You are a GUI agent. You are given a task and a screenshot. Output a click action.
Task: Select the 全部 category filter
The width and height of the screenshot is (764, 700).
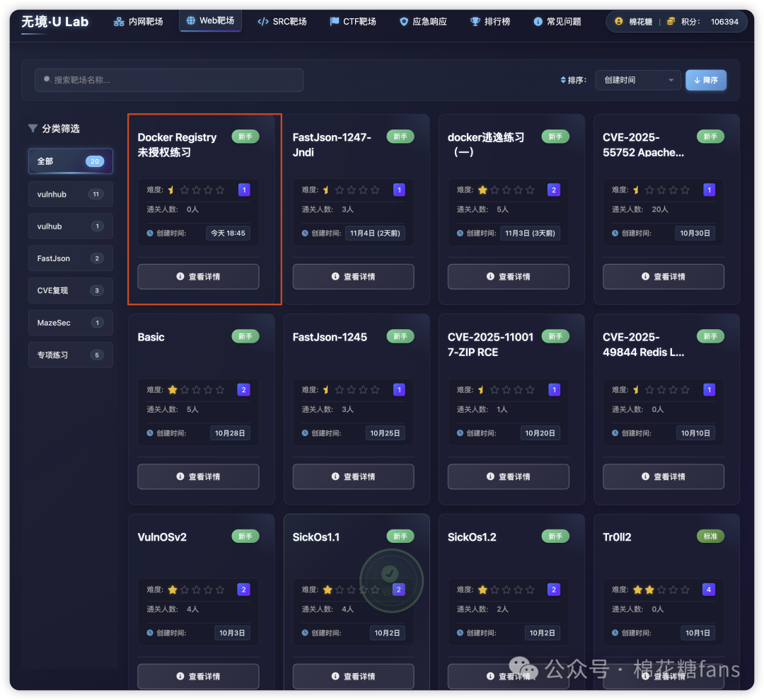(71, 161)
